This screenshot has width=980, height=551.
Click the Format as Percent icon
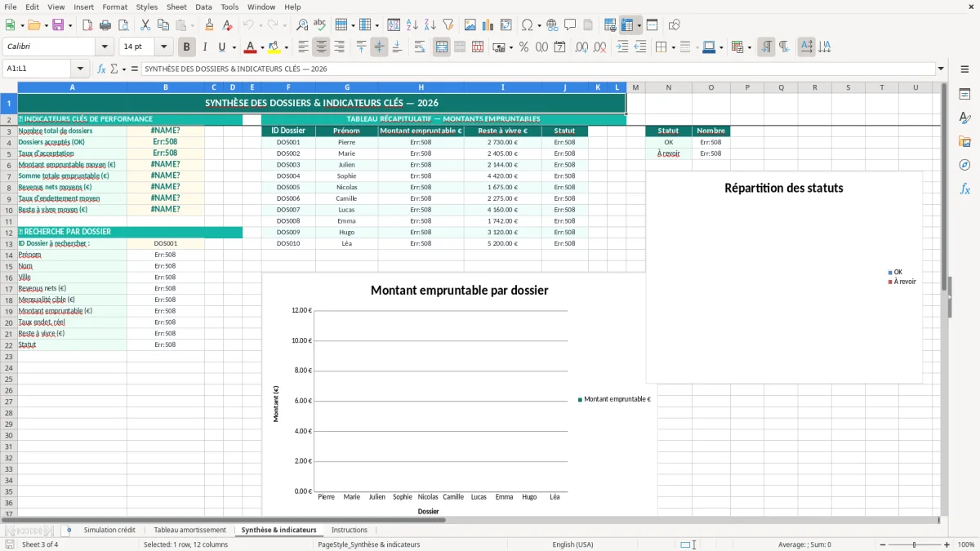click(x=523, y=47)
